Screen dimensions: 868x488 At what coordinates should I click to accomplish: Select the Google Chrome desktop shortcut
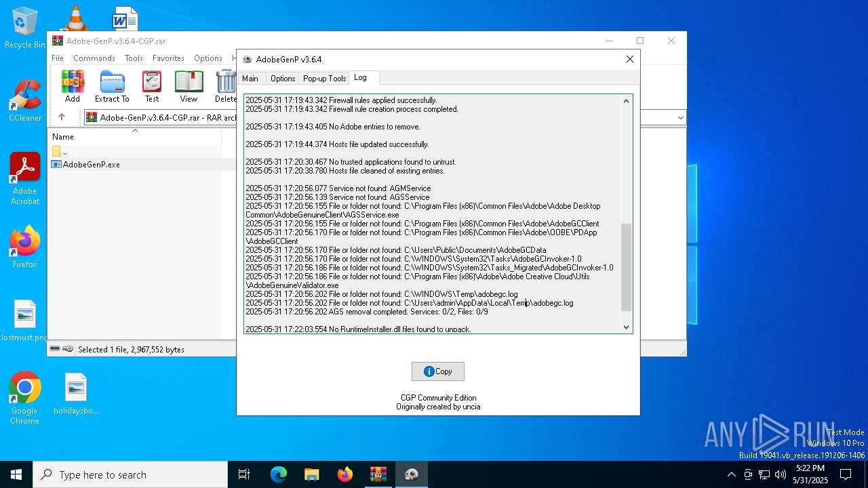tap(25, 398)
